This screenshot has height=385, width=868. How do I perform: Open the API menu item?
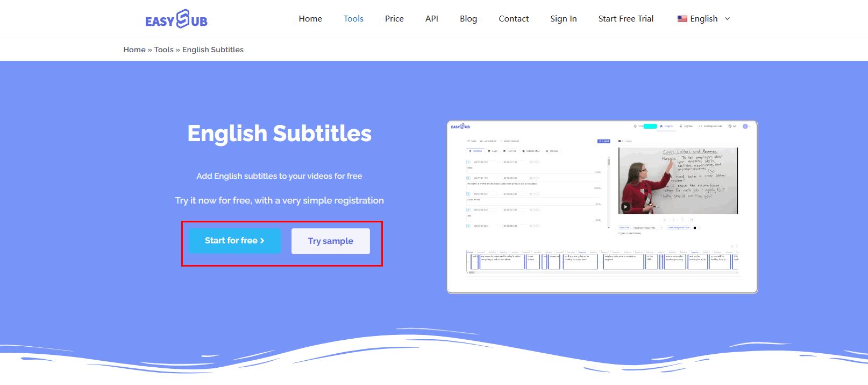pyautogui.click(x=431, y=19)
